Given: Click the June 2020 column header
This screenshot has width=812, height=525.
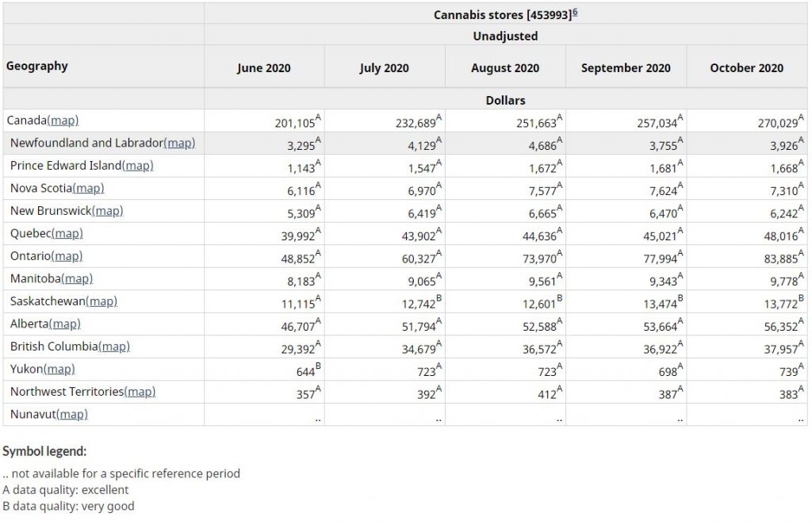Looking at the screenshot, I should pyautogui.click(x=263, y=68).
